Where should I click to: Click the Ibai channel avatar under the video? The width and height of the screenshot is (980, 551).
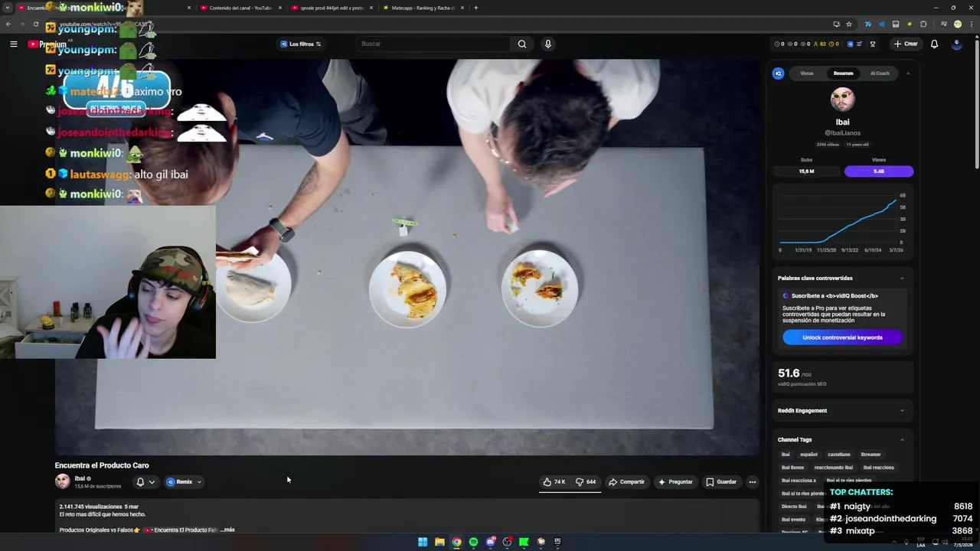[x=62, y=481]
